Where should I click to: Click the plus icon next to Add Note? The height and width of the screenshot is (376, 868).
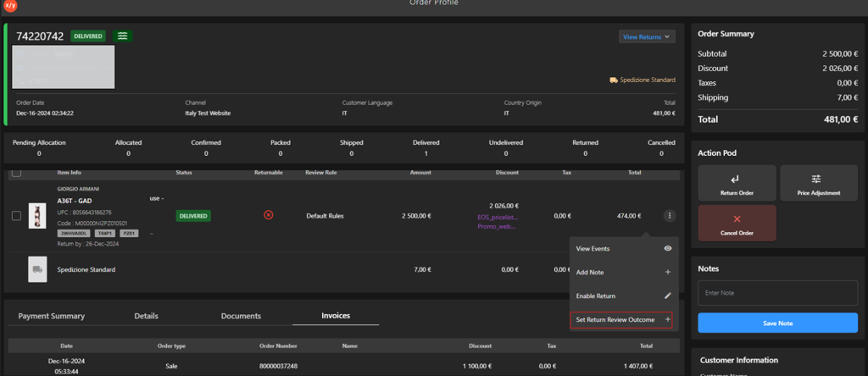pyautogui.click(x=668, y=272)
